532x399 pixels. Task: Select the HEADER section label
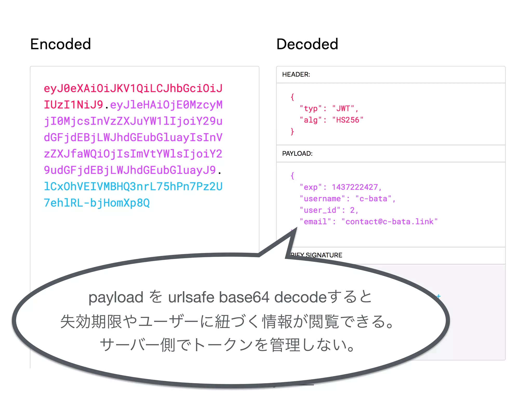[296, 75]
